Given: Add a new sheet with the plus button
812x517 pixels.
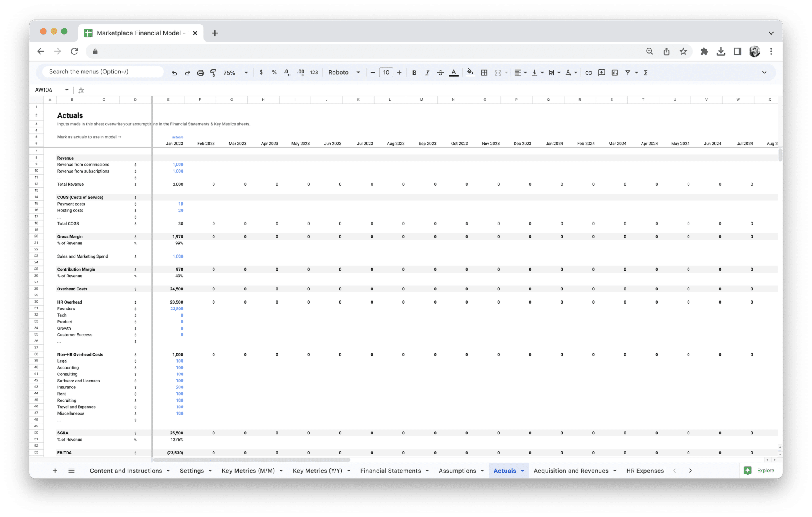Looking at the screenshot, I should (55, 470).
